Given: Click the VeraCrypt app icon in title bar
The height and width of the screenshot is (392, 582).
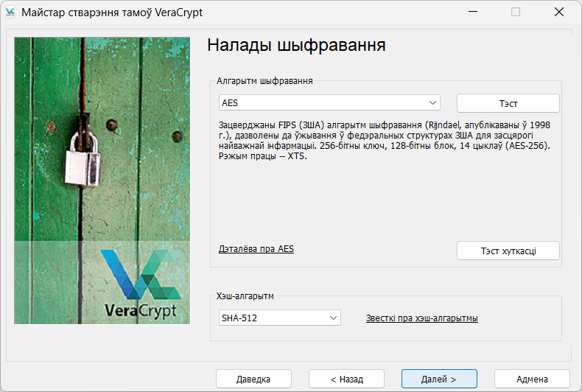Looking at the screenshot, I should point(10,13).
